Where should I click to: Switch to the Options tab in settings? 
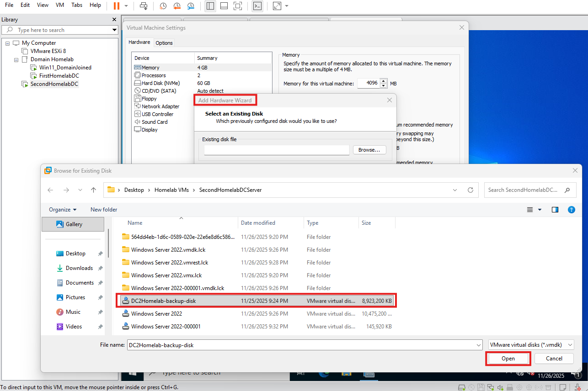tap(164, 43)
